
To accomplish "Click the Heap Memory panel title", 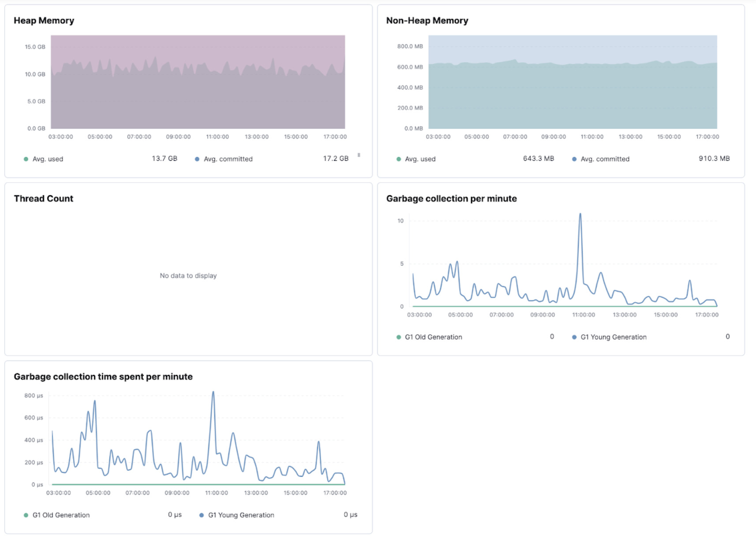I will click(x=44, y=20).
